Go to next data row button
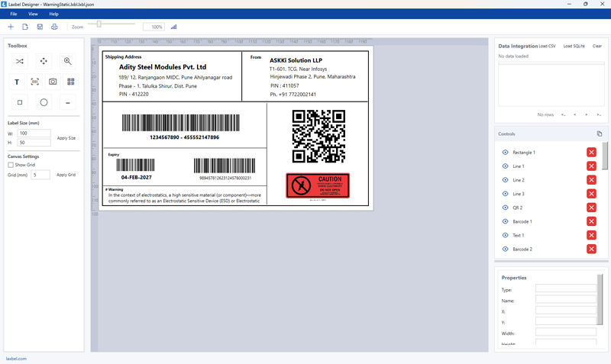 (586, 114)
